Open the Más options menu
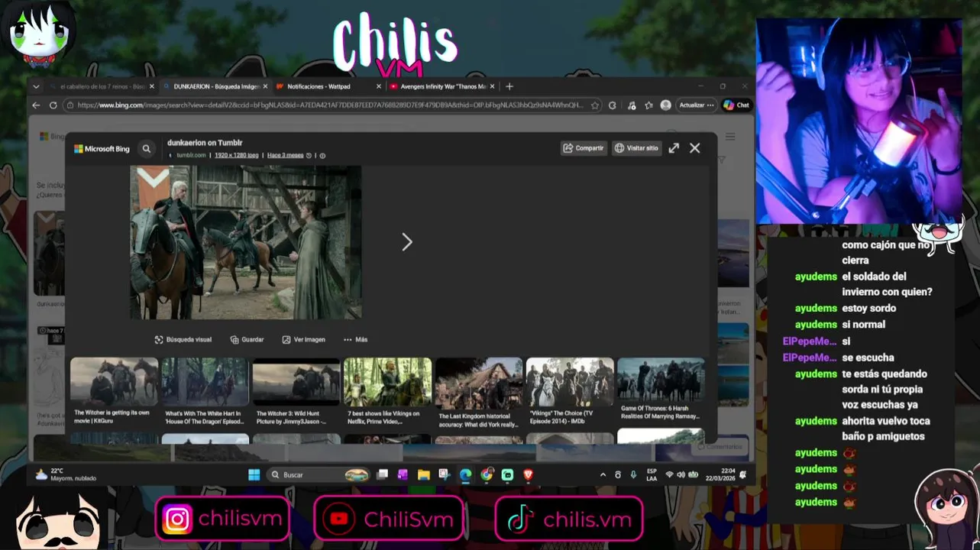 tap(356, 339)
